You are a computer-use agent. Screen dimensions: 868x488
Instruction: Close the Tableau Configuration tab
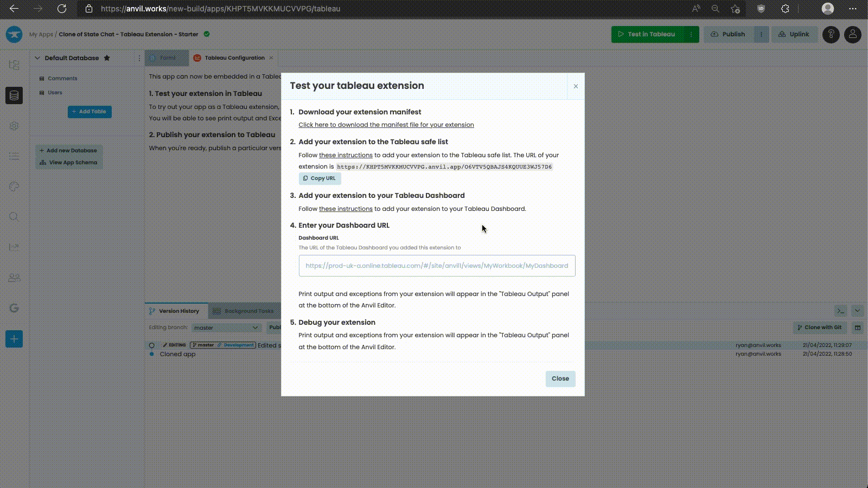click(x=271, y=58)
